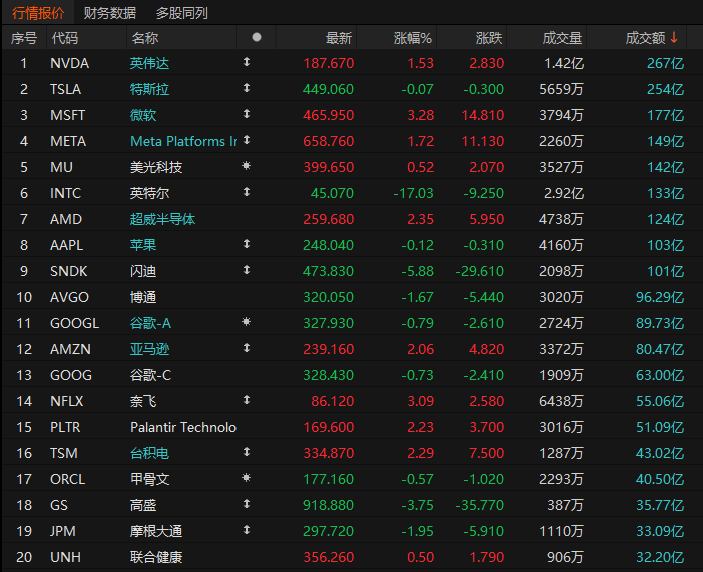This screenshot has height=572, width=703.
Task: Click the marker icon in AAPL row
Action: 247,244
